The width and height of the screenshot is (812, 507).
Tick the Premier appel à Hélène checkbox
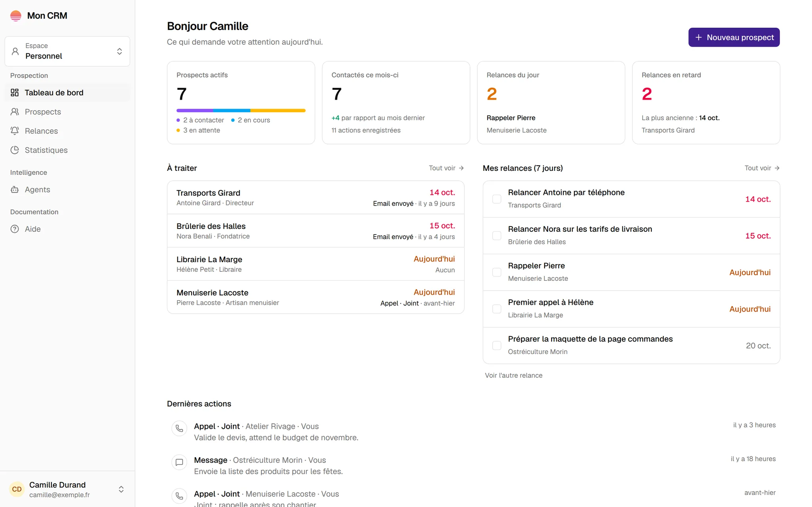coord(497,309)
